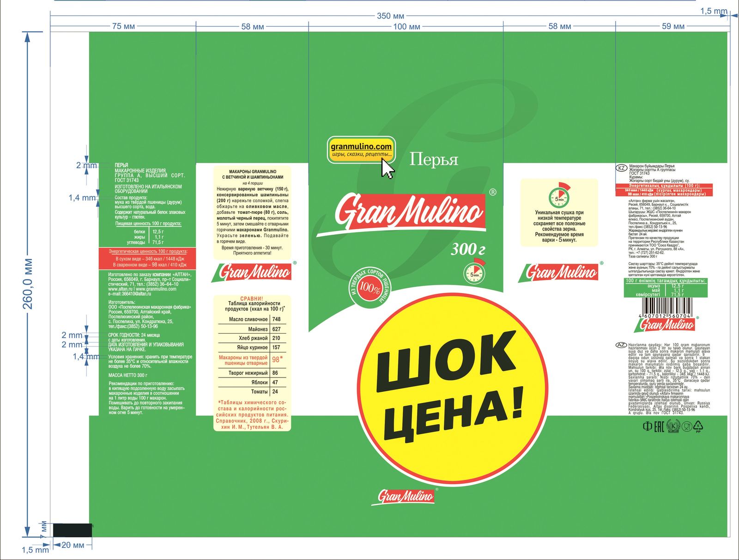Screen dimensions: 739x560
Task: Click the Kazakh 100 г өнімнің тағамдық құндылығы heading
Action: coord(666,280)
